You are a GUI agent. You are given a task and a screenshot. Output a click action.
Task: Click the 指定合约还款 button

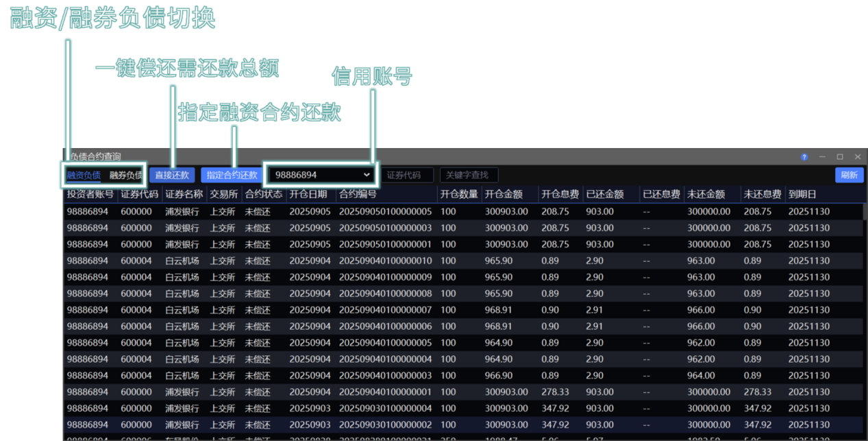(232, 175)
